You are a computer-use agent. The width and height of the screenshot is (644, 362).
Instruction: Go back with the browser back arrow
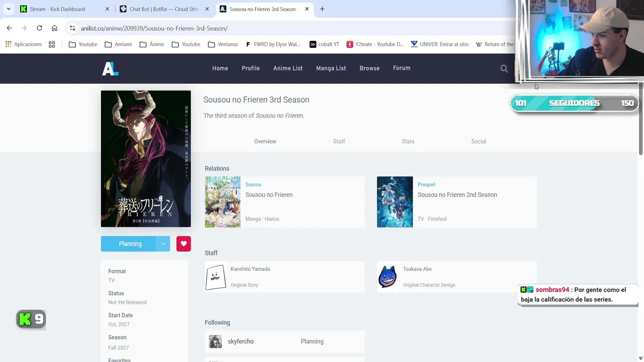coord(9,28)
